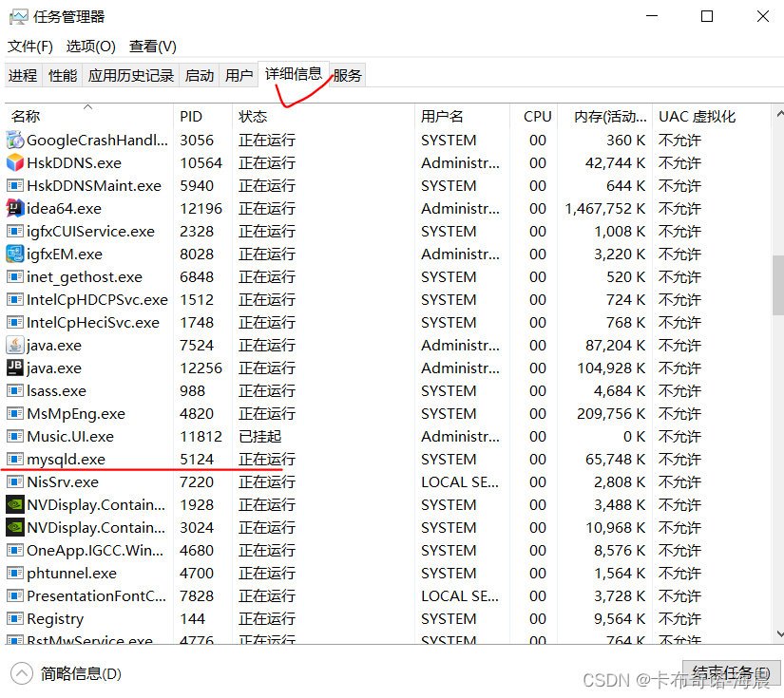784x698 pixels.
Task: Click the GoogleCrashHandler process icon
Action: (15, 141)
